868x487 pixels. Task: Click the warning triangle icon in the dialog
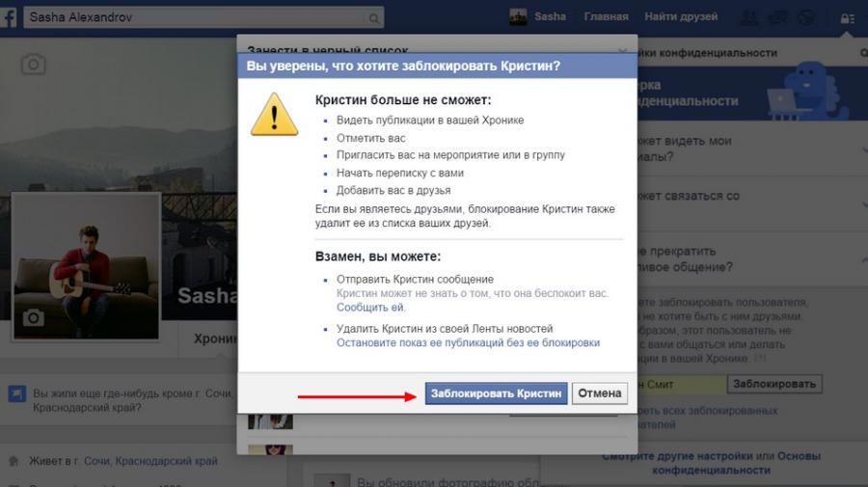(x=274, y=114)
